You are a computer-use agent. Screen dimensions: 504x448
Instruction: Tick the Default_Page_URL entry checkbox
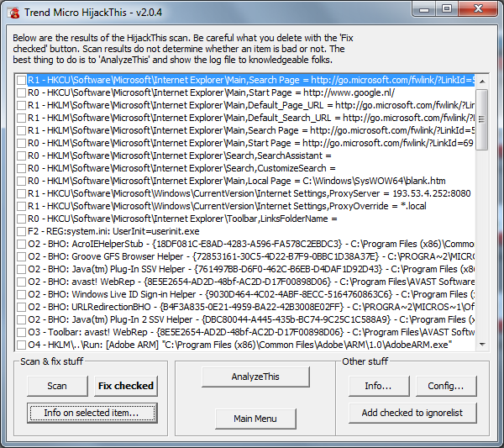tap(22, 105)
